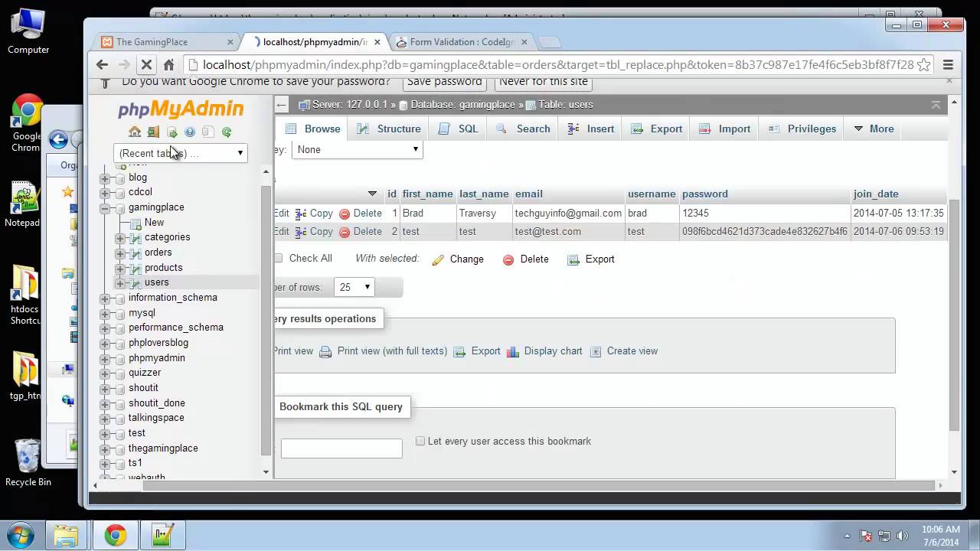Click the Create view icon
Viewport: 980px width, 551px height.
click(x=596, y=351)
